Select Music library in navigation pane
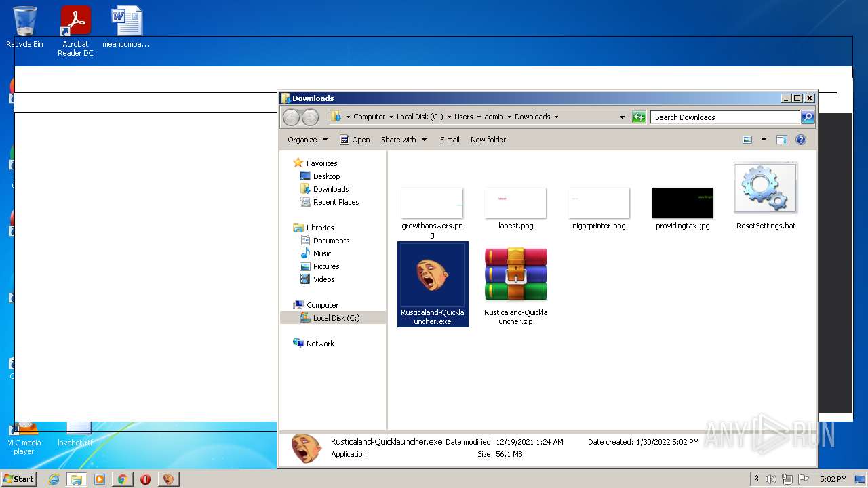The width and height of the screenshot is (868, 488). pyautogui.click(x=322, y=253)
